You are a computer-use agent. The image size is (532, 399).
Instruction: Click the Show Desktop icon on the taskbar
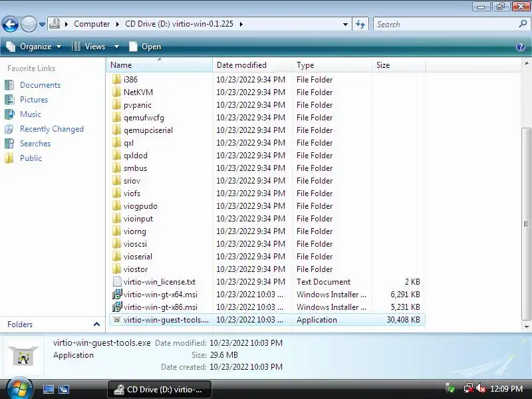point(48,389)
